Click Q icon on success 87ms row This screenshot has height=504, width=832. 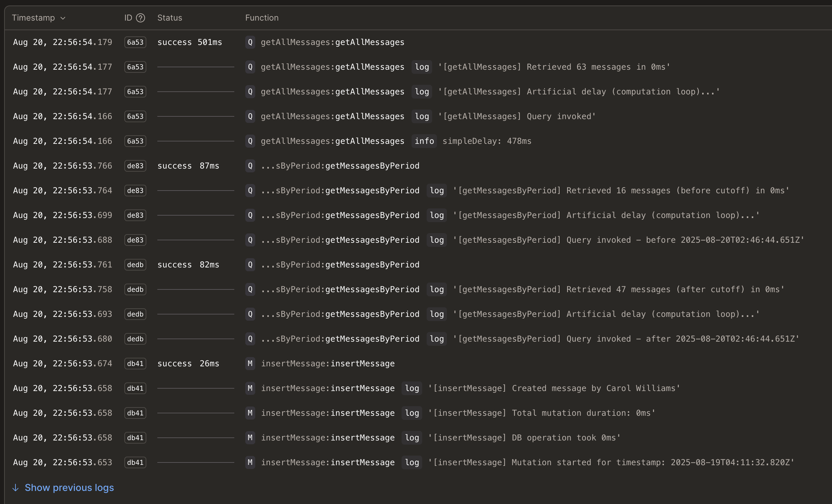pos(250,166)
